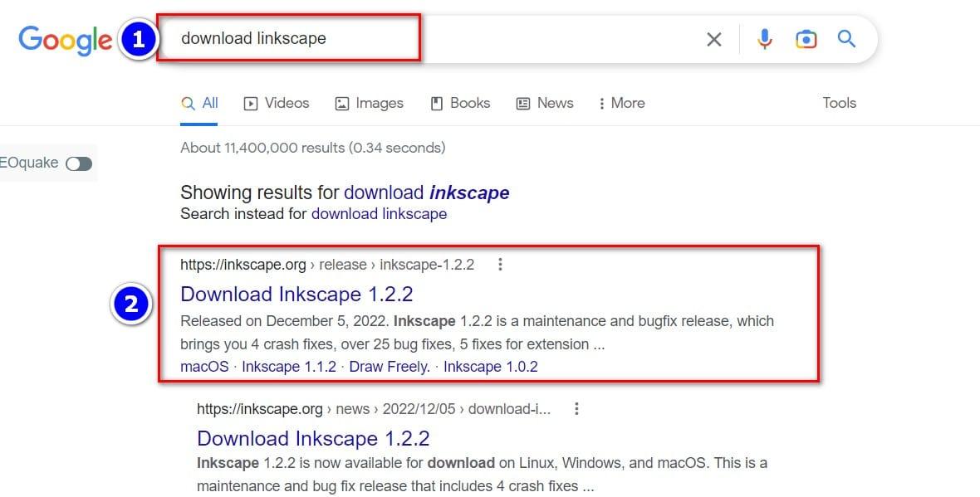
Task: Clear the search box with X icon
Action: tap(713, 39)
